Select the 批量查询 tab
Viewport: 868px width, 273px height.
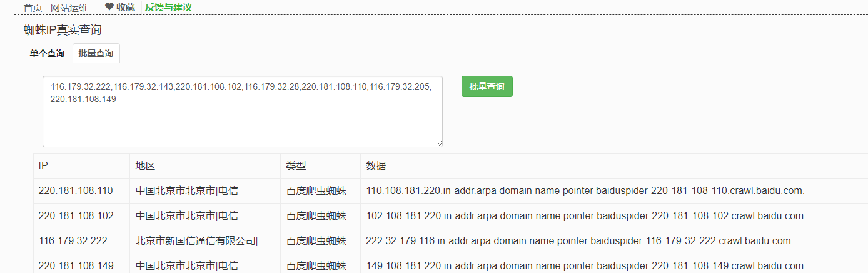[96, 53]
